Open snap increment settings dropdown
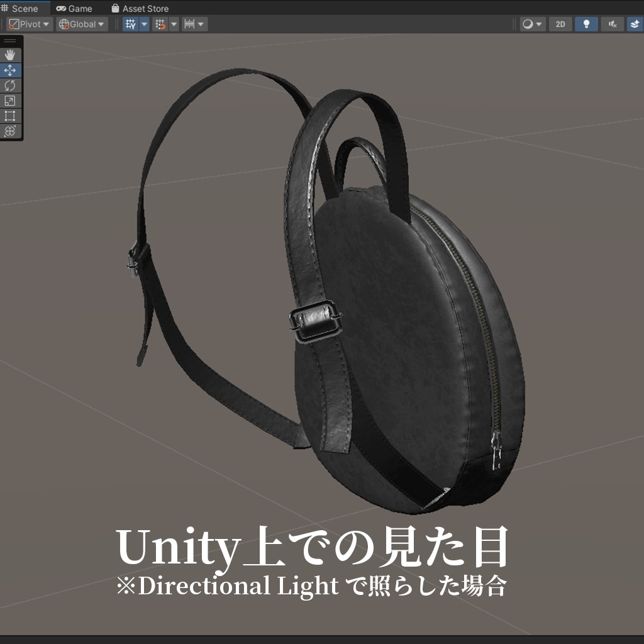This screenshot has width=644, height=644. tap(194, 25)
